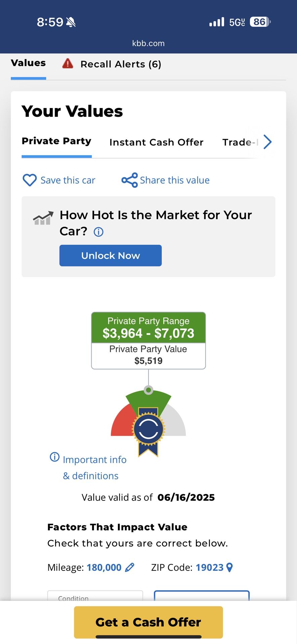Open Important info & definitions link

point(94,467)
